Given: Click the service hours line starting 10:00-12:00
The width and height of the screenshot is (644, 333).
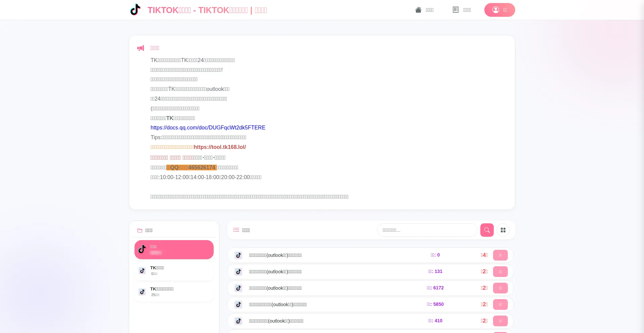Looking at the screenshot, I should (206, 177).
